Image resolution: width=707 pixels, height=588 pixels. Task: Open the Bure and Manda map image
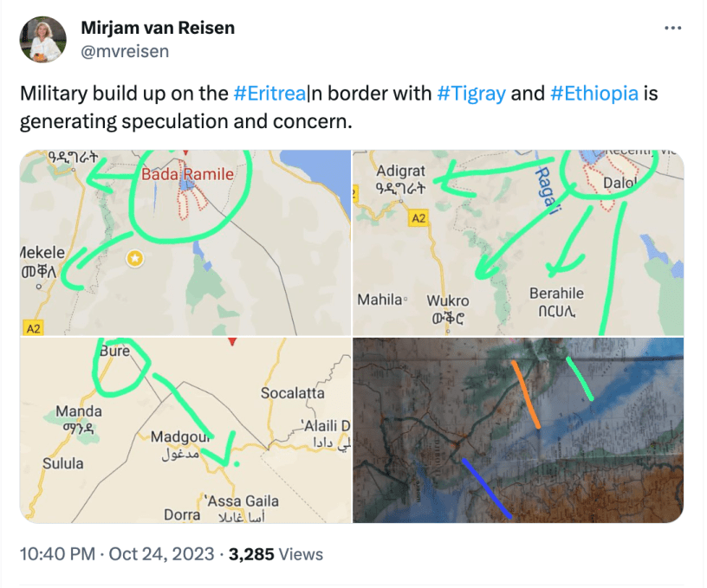click(185, 430)
